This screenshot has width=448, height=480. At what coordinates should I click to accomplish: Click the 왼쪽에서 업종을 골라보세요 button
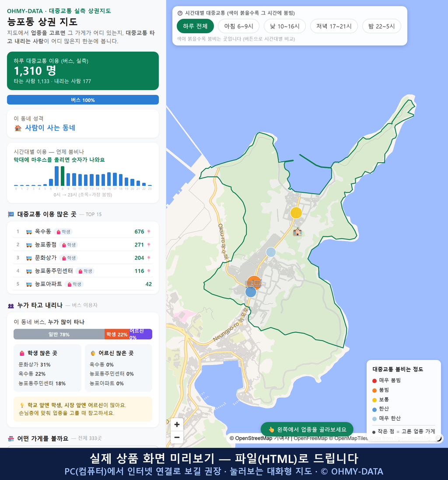point(307,429)
